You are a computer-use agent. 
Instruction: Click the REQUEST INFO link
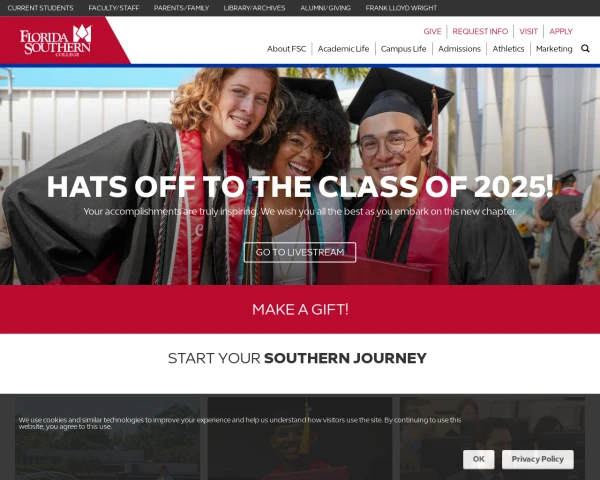pos(480,31)
